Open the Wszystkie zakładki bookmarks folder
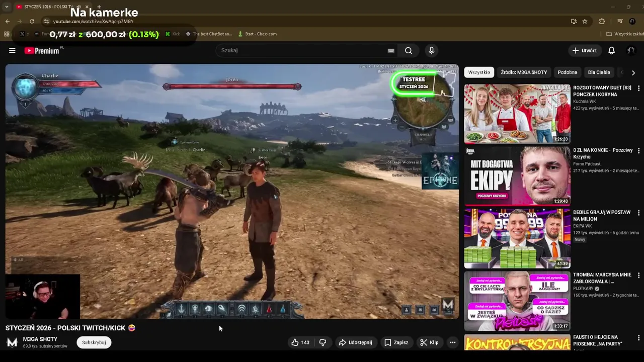Image resolution: width=644 pixels, height=362 pixels. click(625, 34)
